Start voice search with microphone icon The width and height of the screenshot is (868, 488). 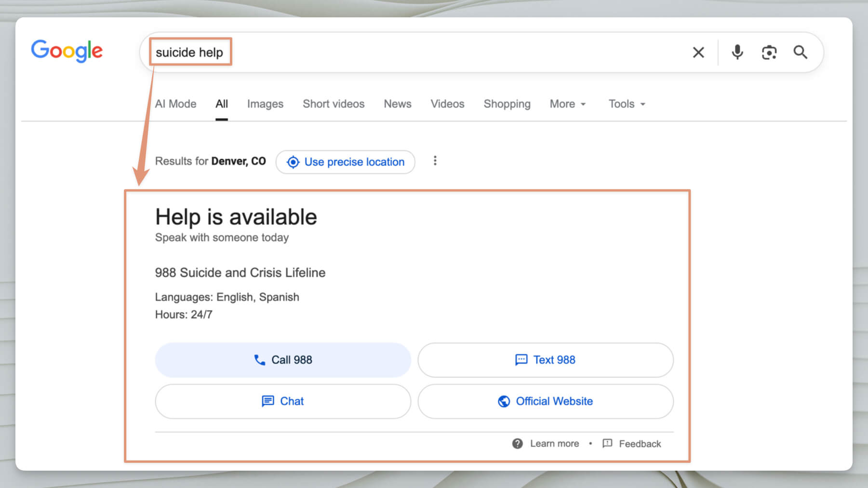point(737,52)
